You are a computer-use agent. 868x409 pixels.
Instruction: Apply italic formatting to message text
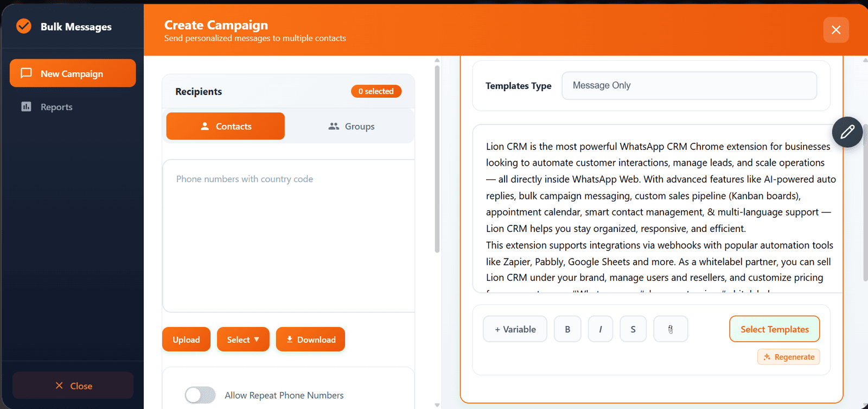(x=600, y=329)
